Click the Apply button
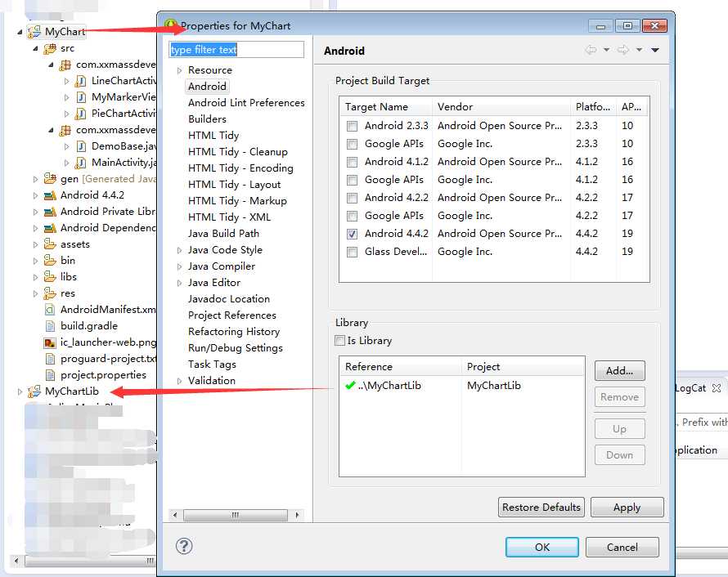 click(627, 507)
